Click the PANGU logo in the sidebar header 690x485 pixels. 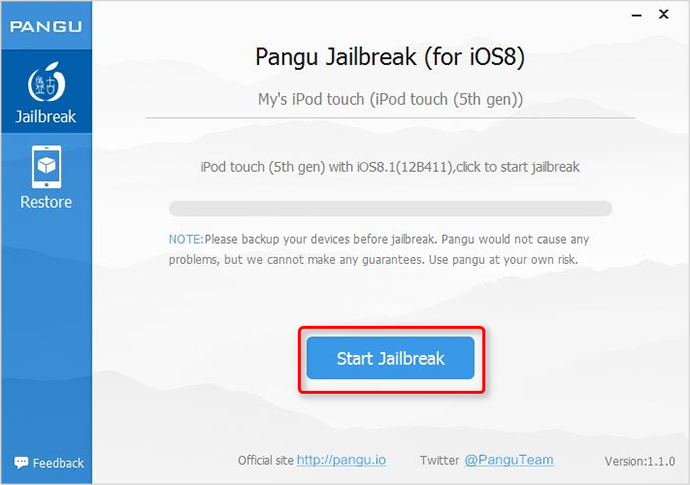pos(46,26)
